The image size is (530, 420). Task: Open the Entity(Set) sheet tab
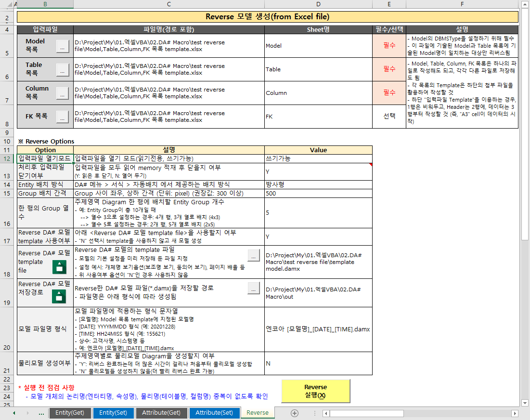point(113,413)
